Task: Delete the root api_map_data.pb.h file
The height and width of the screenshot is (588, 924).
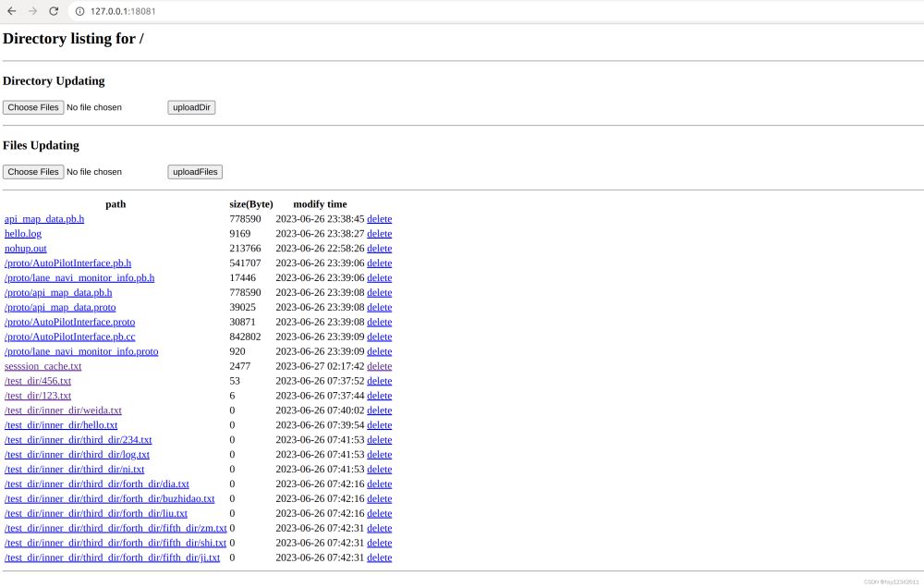Action: click(x=380, y=219)
